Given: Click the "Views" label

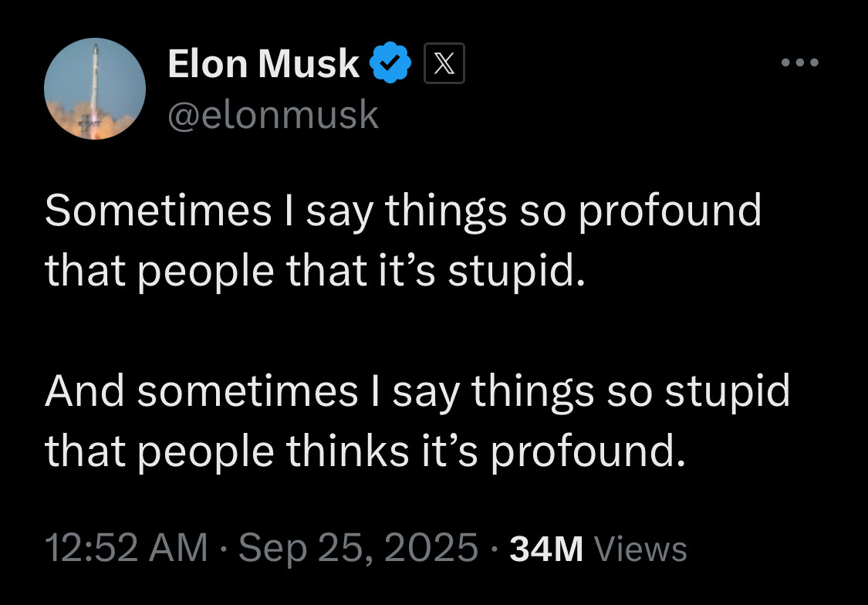Looking at the screenshot, I should coord(642,549).
